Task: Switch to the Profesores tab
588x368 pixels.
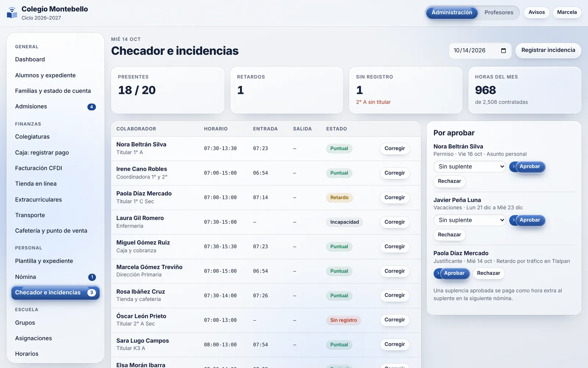Action: pyautogui.click(x=499, y=13)
